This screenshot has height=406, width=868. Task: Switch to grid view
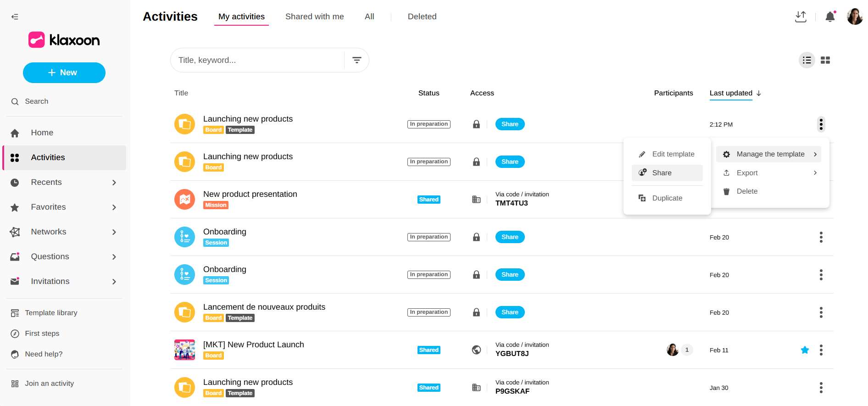pos(825,60)
